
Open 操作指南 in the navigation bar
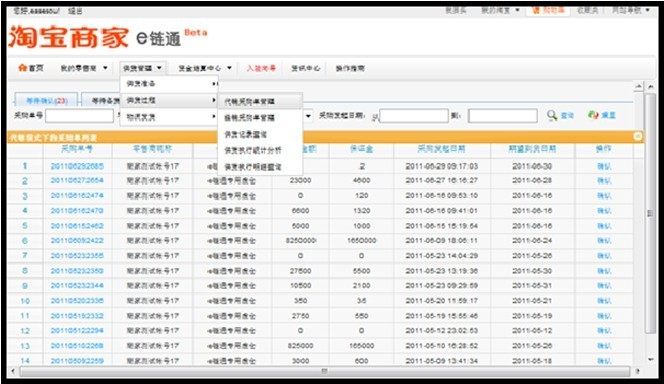(350, 68)
